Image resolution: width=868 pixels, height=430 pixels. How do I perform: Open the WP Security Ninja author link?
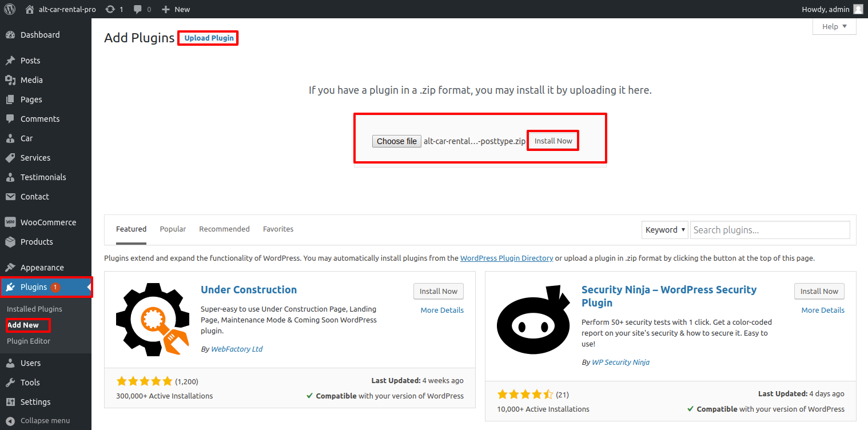[x=620, y=362]
